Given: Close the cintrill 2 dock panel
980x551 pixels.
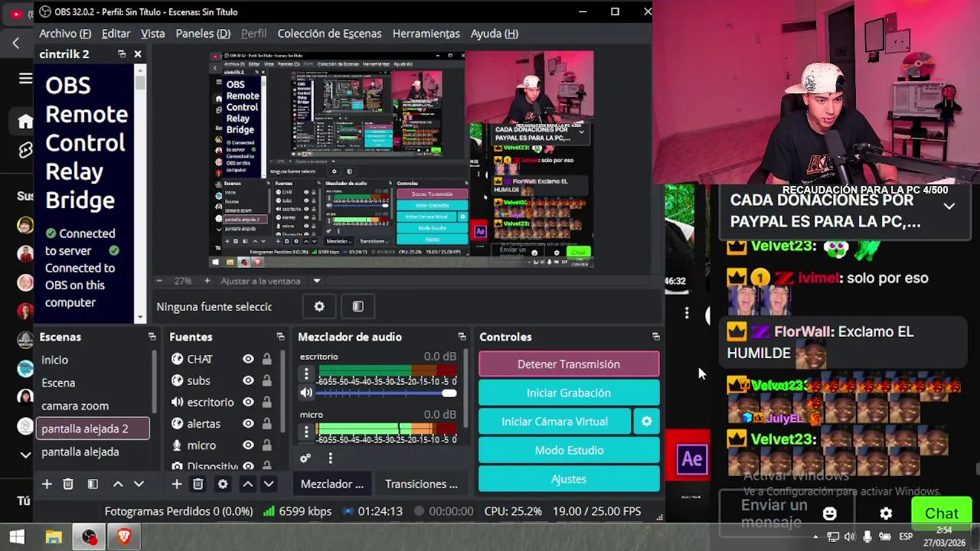Looking at the screenshot, I should pos(138,54).
